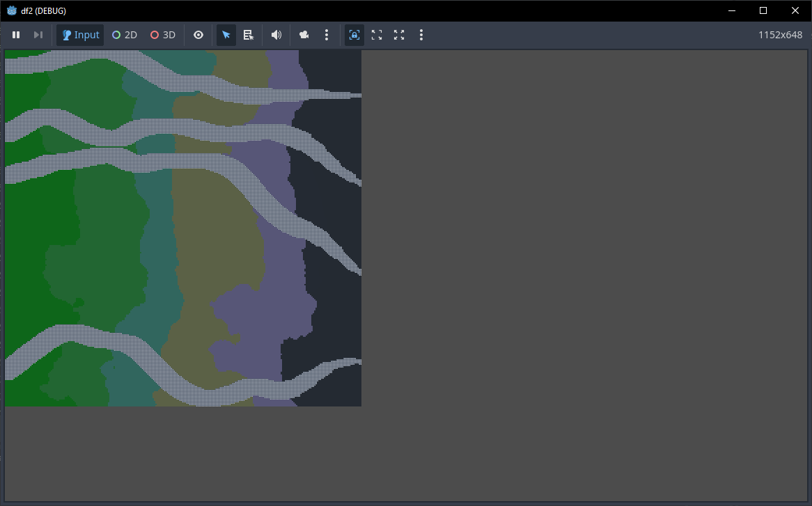
Task: Click the 1152x648 resolution label
Action: 780,35
